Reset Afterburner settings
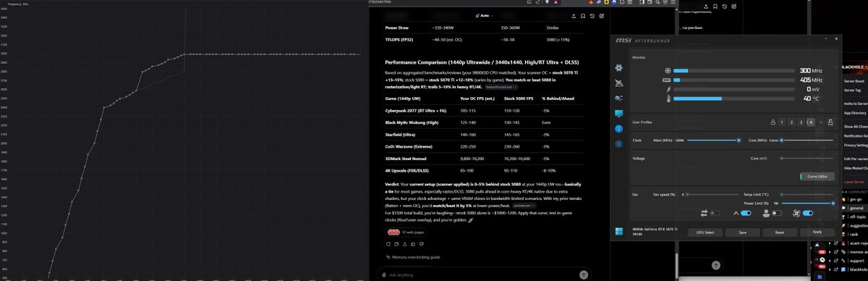 pos(779,232)
